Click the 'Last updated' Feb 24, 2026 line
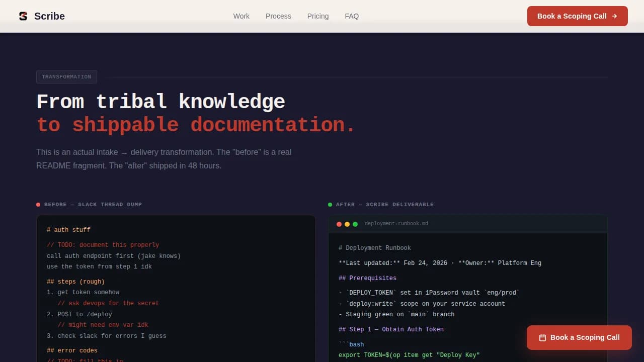 point(440,263)
